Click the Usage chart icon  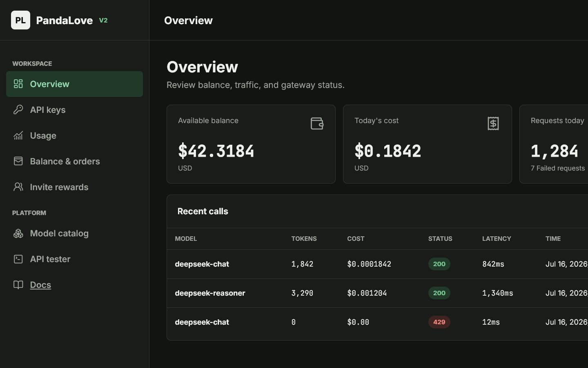coord(18,135)
